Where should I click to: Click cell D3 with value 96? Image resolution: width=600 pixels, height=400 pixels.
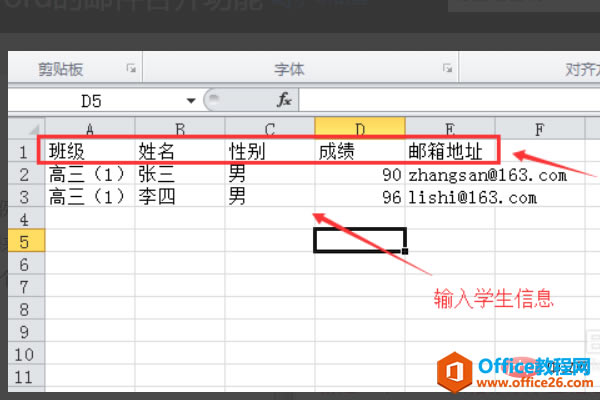pyautogui.click(x=360, y=197)
